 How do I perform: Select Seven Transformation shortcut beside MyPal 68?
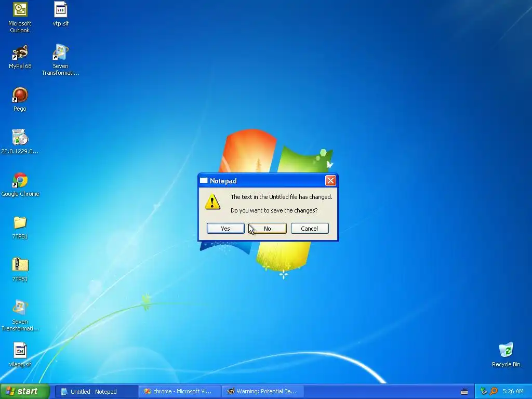coord(60,60)
